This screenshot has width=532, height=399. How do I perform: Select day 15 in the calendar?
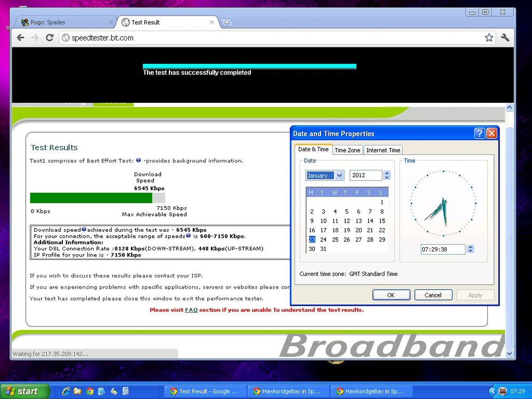382,221
